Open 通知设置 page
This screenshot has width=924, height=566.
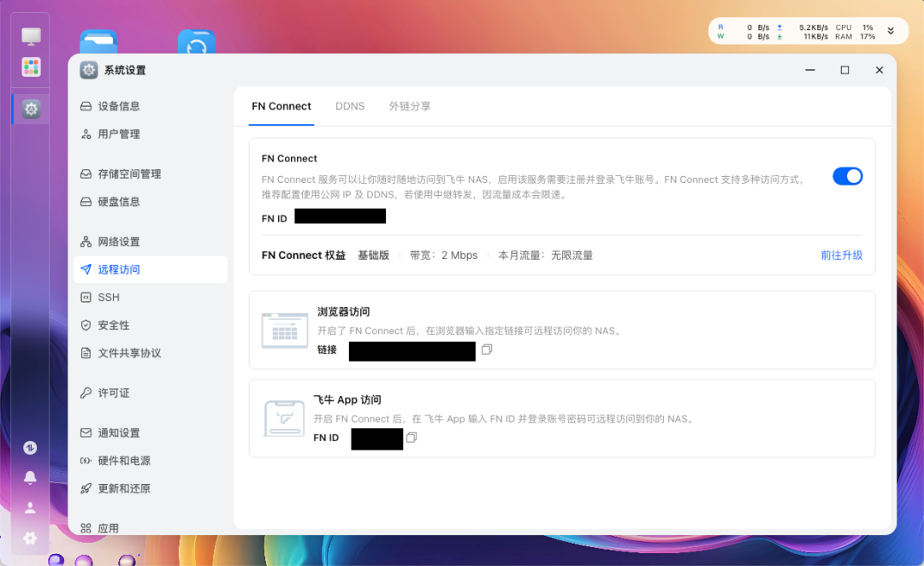click(151, 433)
